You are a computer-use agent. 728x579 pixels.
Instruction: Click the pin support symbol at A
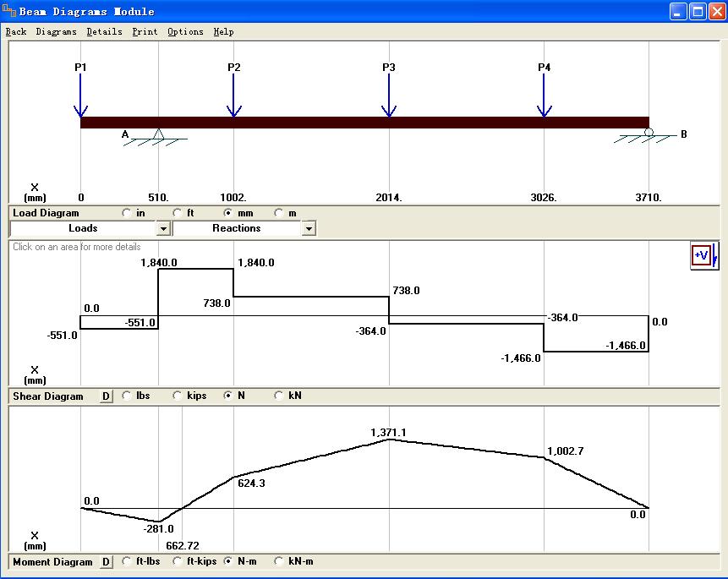pos(158,134)
